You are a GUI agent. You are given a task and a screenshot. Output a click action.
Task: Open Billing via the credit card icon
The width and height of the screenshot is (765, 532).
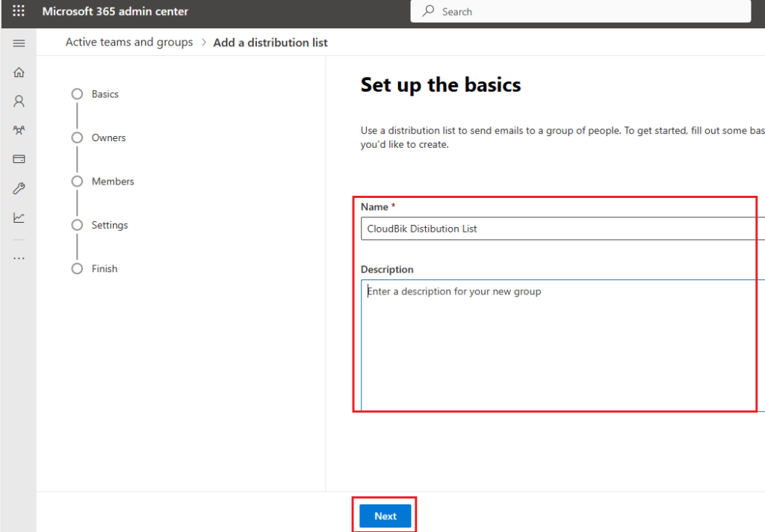point(18,158)
